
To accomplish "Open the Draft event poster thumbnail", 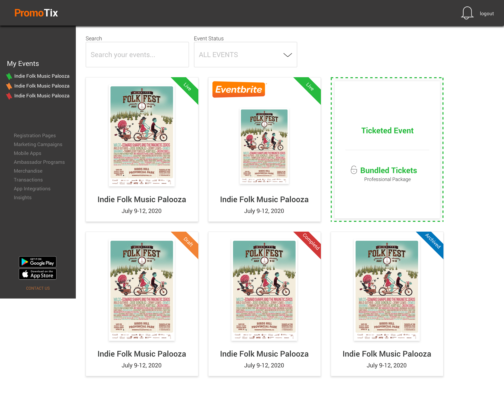I will 142,290.
